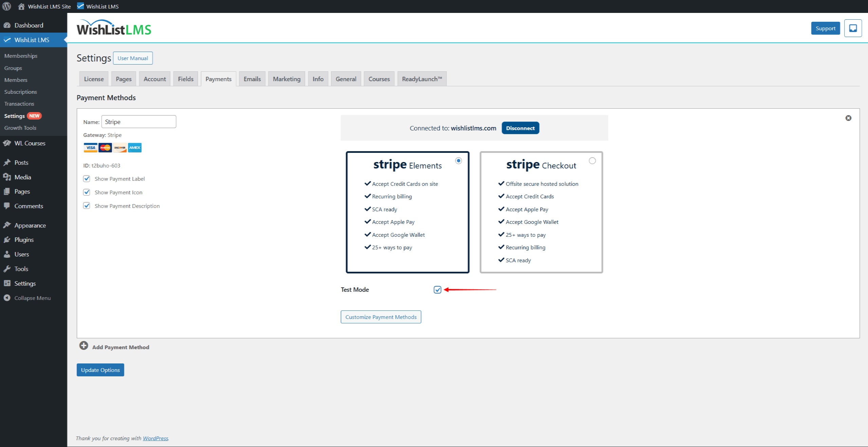Remove the Stripe payment method via the X icon
868x447 pixels.
pyautogui.click(x=848, y=118)
